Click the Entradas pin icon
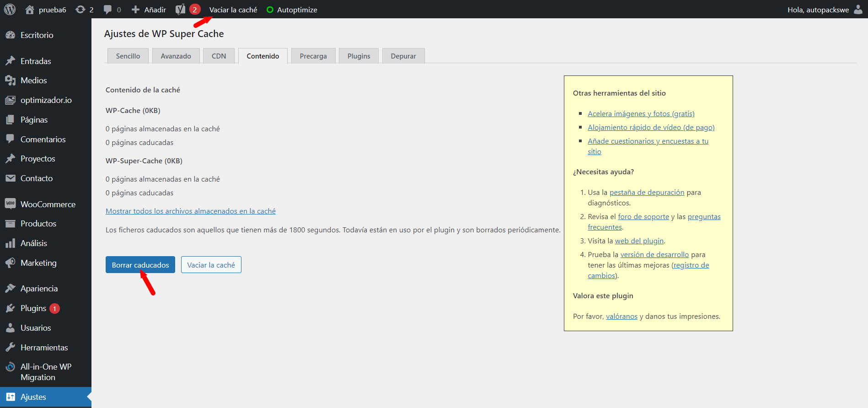This screenshot has width=868, height=408. coord(11,61)
